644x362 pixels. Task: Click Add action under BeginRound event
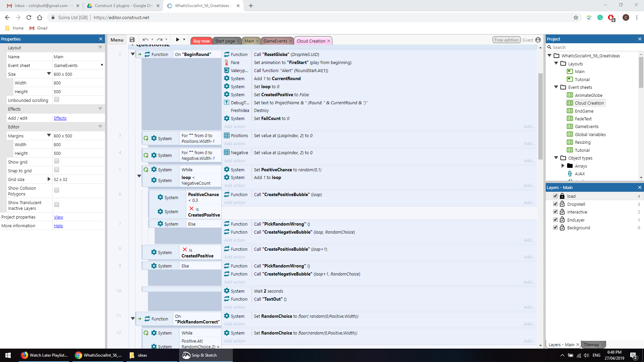(234, 126)
